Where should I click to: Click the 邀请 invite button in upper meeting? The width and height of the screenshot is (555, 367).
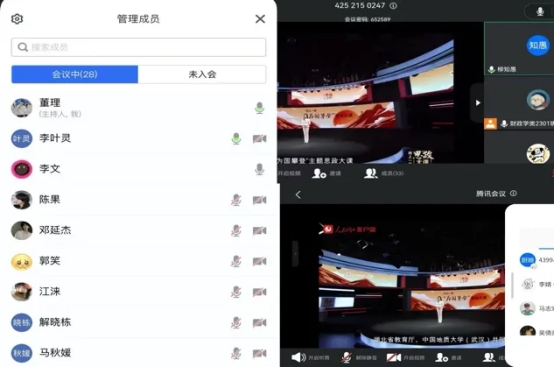pyautogui.click(x=327, y=173)
